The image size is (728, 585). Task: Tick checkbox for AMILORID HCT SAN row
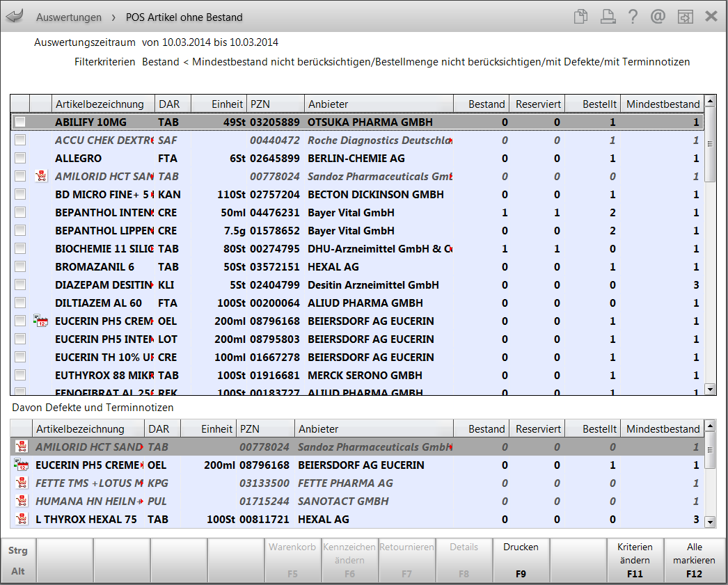20,176
